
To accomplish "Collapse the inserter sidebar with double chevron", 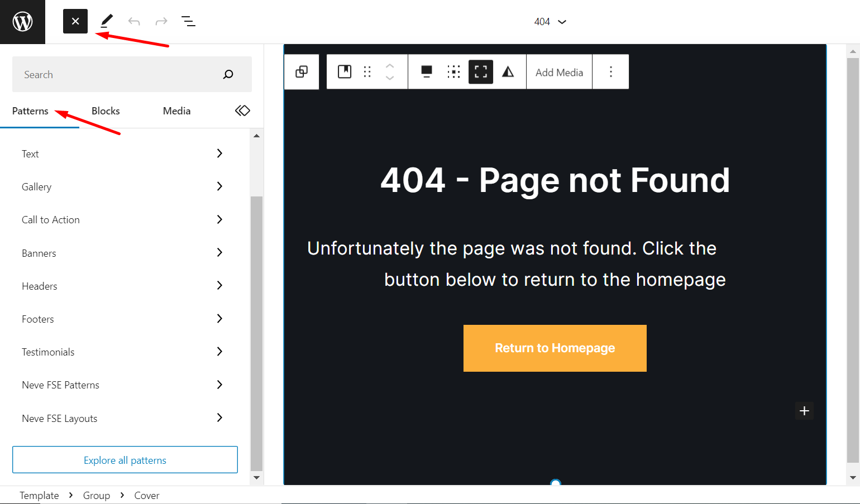I will click(x=242, y=111).
